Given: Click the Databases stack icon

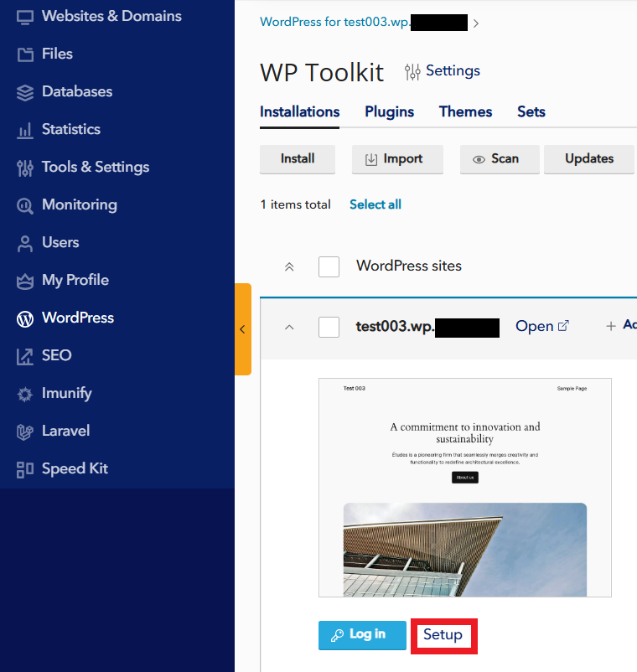Looking at the screenshot, I should tap(25, 92).
